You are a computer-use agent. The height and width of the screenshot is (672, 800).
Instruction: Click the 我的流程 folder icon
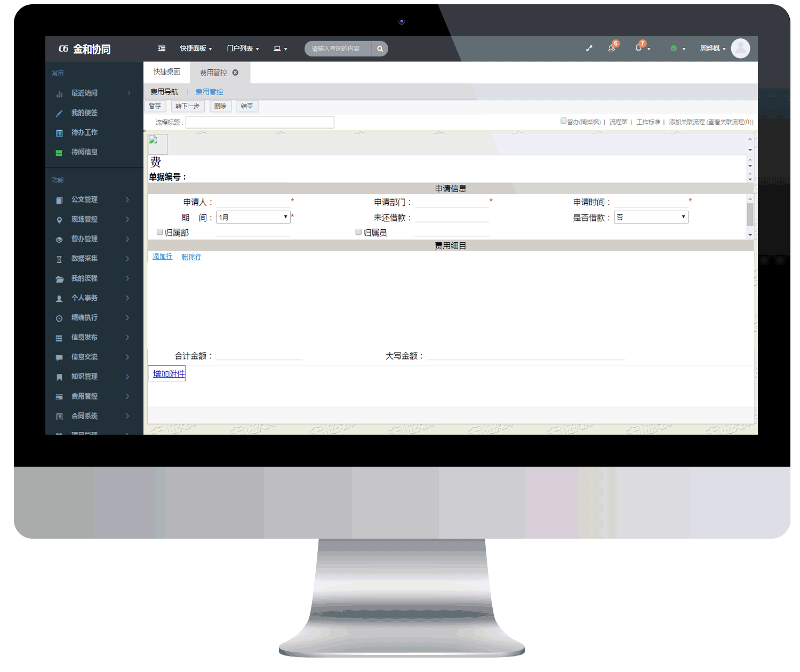point(59,279)
